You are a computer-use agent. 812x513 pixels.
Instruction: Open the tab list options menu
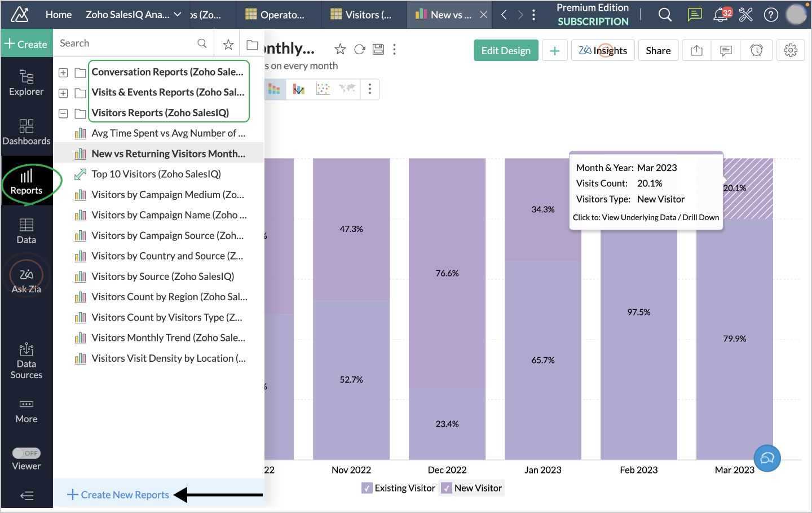coord(534,15)
